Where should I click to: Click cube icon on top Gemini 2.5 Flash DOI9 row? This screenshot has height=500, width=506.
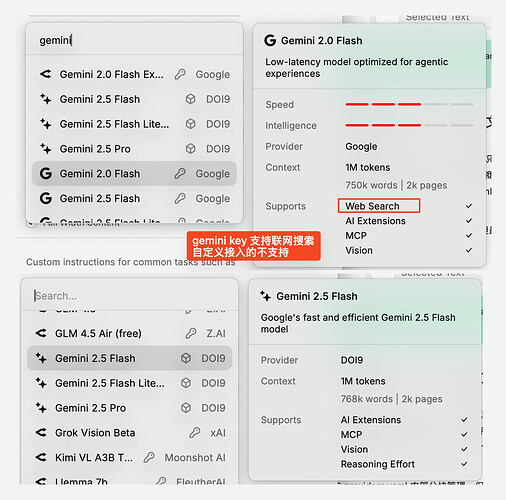pyautogui.click(x=190, y=99)
